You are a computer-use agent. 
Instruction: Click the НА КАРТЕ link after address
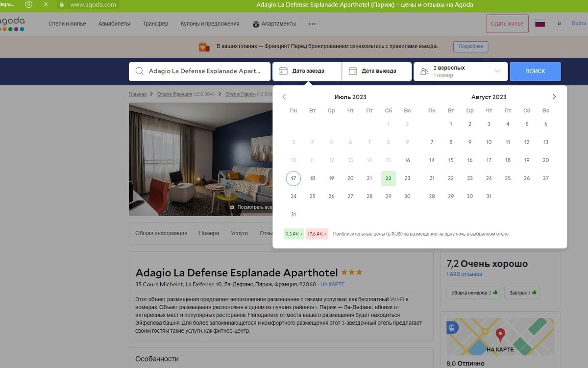(x=333, y=284)
